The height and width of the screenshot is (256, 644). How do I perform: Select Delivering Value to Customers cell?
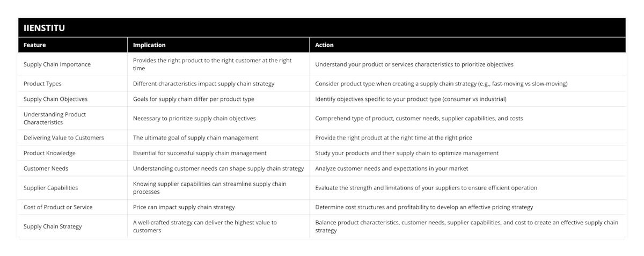[63, 138]
